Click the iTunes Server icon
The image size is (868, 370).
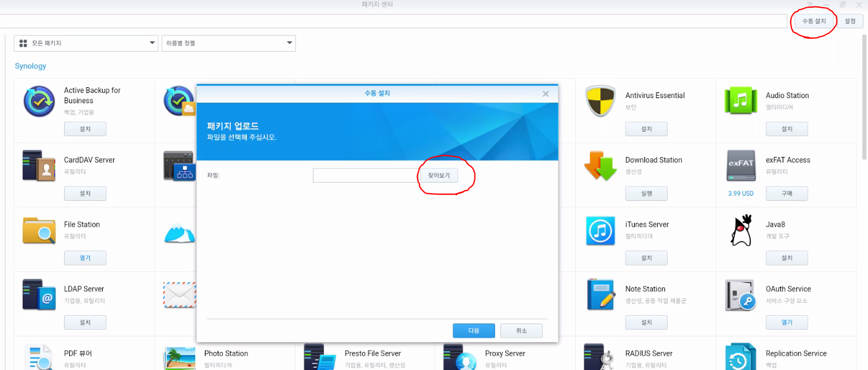600,230
